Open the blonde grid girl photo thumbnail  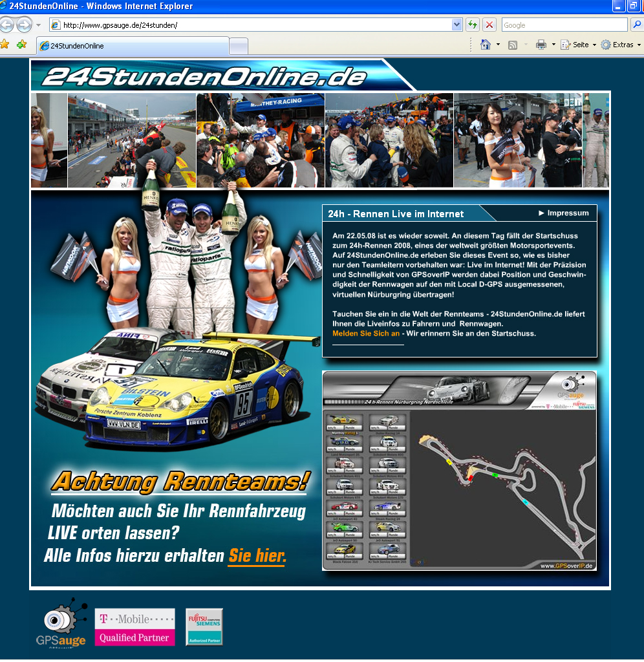click(49, 140)
